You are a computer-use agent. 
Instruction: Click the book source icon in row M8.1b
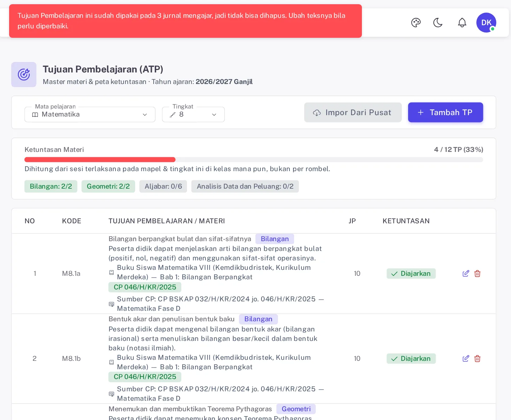tap(111, 362)
